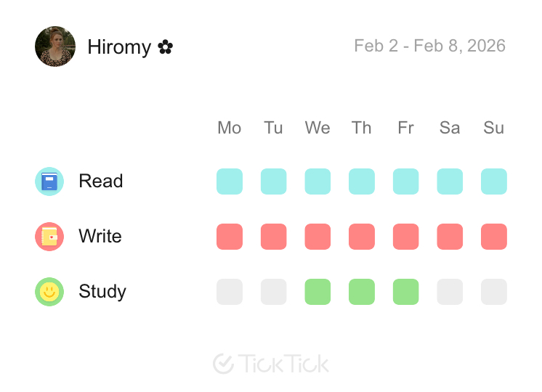Image resolution: width=542 pixels, height=392 pixels.
Task: Click the flower icon beside Hiromy
Action: coord(166,47)
